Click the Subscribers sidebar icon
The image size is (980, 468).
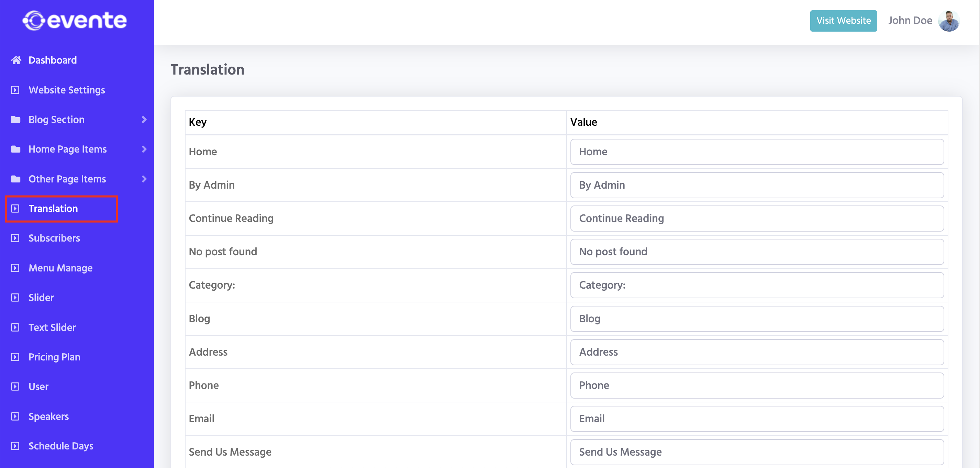(x=15, y=238)
